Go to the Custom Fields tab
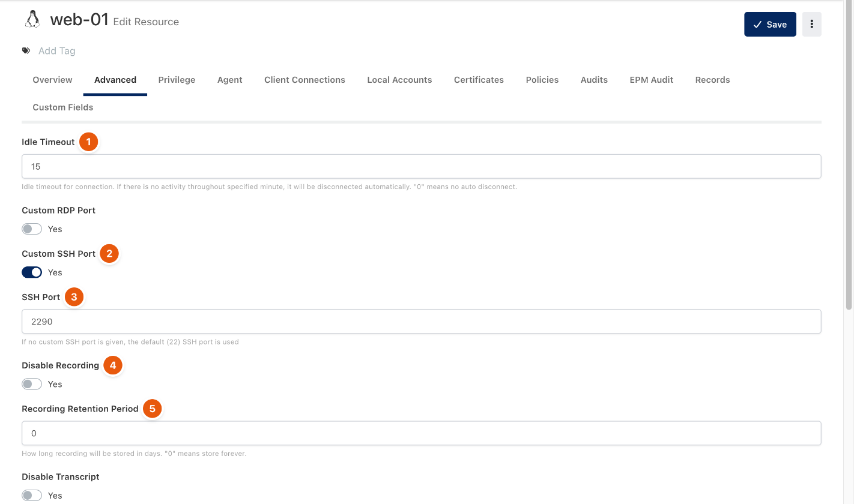The image size is (854, 504). (x=63, y=107)
